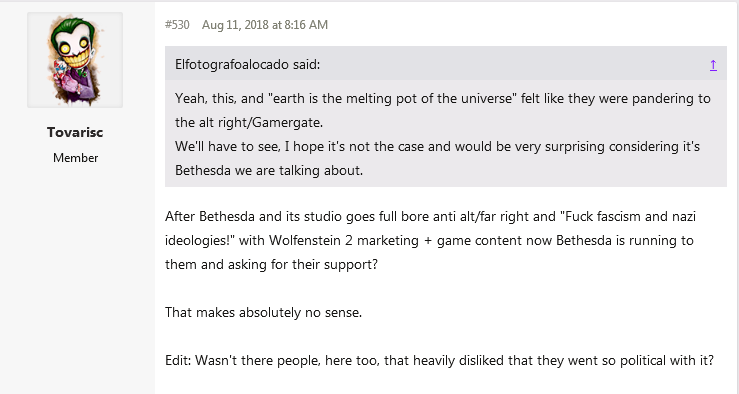Click the 'Elfotografoalocado said:' quote header
This screenshot has width=739, height=394.
point(247,65)
